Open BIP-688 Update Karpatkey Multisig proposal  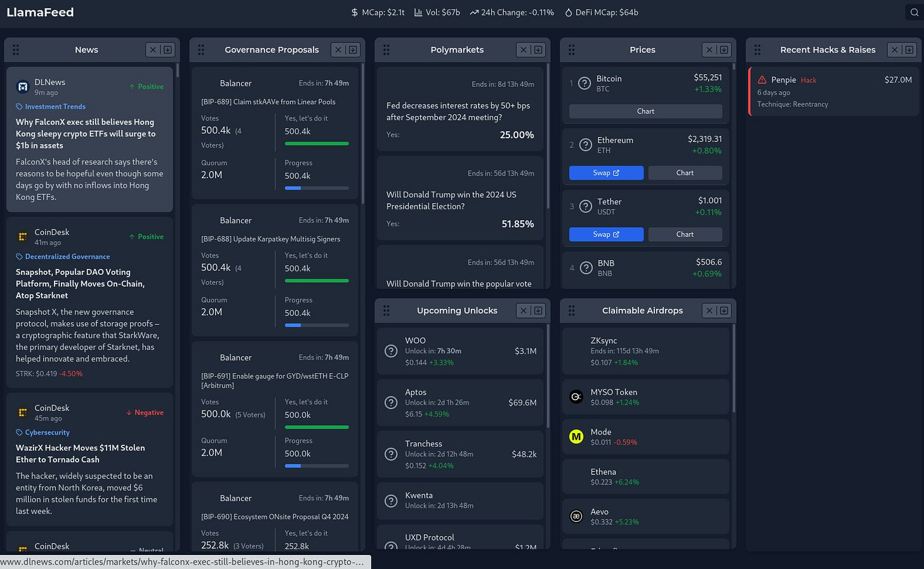click(x=271, y=239)
